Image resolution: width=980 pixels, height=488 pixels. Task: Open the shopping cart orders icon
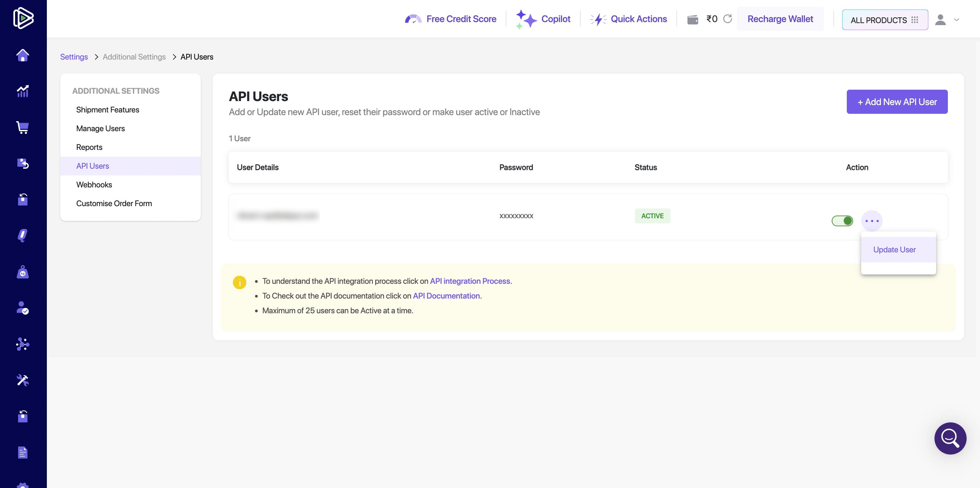click(23, 128)
